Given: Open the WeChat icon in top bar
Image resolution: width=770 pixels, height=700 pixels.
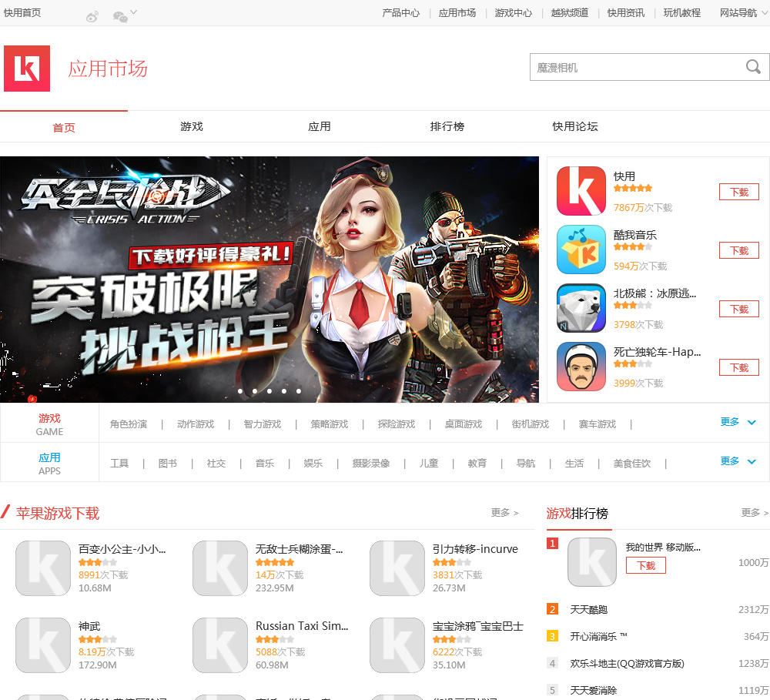Looking at the screenshot, I should point(120,17).
